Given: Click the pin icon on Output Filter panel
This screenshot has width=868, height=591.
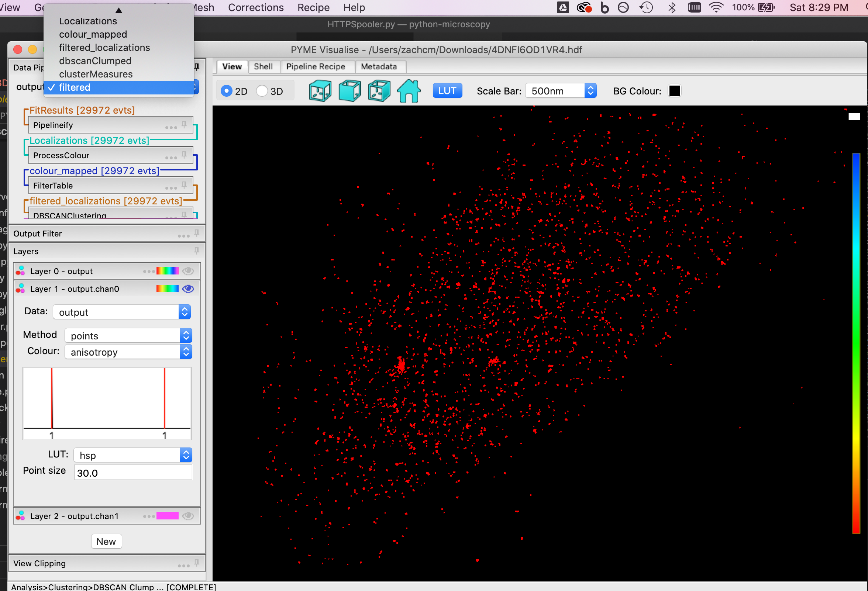Looking at the screenshot, I should coord(197,234).
